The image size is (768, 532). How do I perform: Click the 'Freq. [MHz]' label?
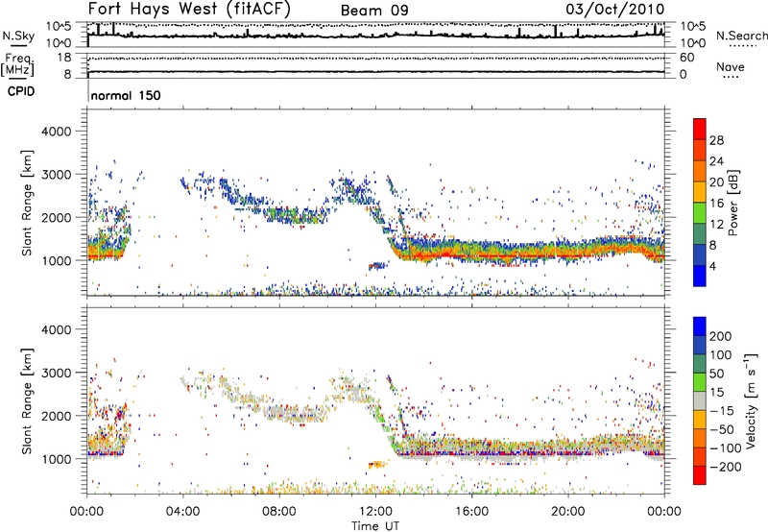click(17, 65)
